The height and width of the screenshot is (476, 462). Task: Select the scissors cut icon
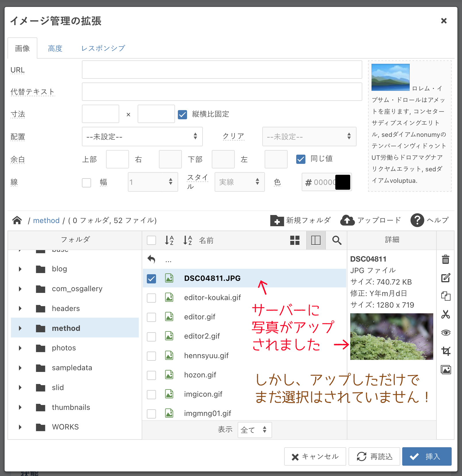445,314
